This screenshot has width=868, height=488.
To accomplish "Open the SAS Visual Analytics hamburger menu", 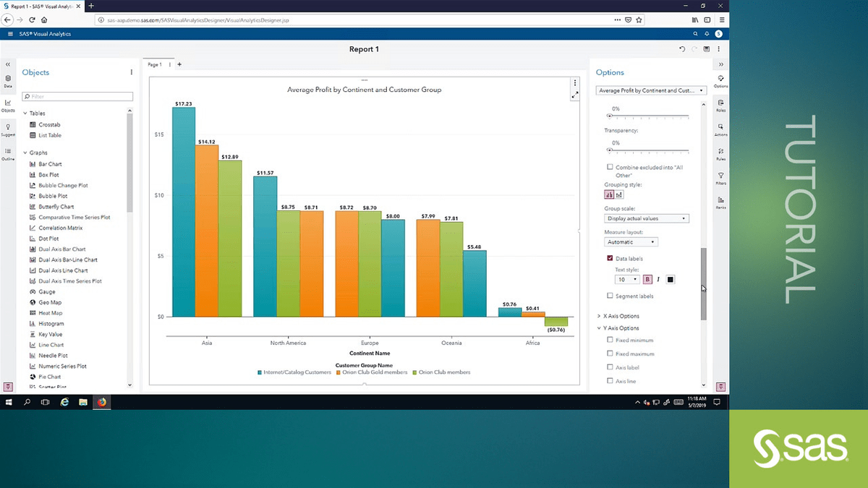I will click(x=10, y=34).
